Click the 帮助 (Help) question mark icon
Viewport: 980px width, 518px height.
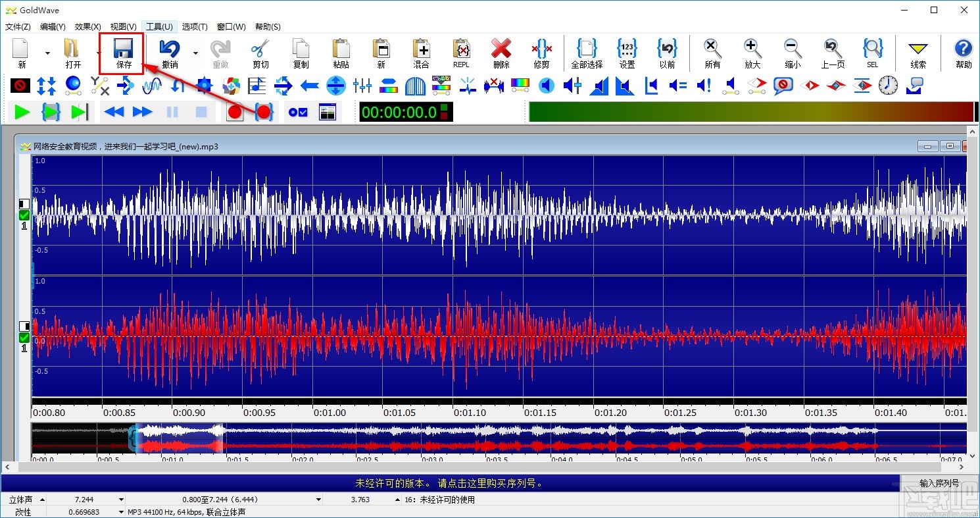tap(964, 48)
